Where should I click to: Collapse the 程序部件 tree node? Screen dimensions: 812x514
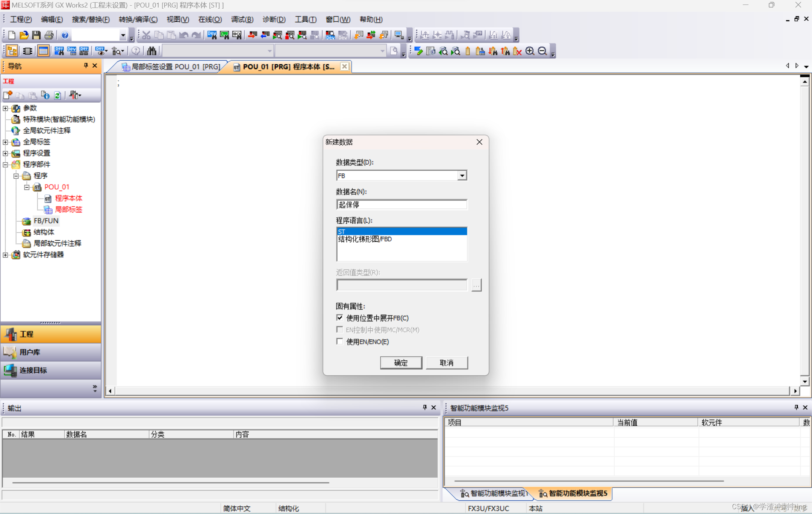5,164
